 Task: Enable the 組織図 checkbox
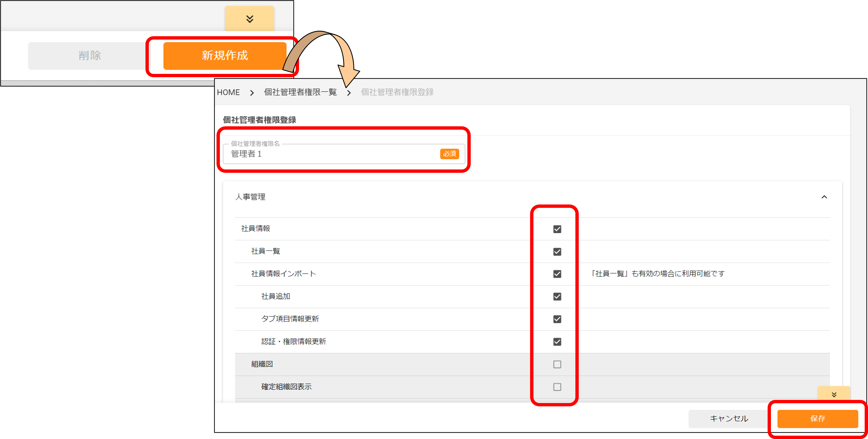(557, 364)
